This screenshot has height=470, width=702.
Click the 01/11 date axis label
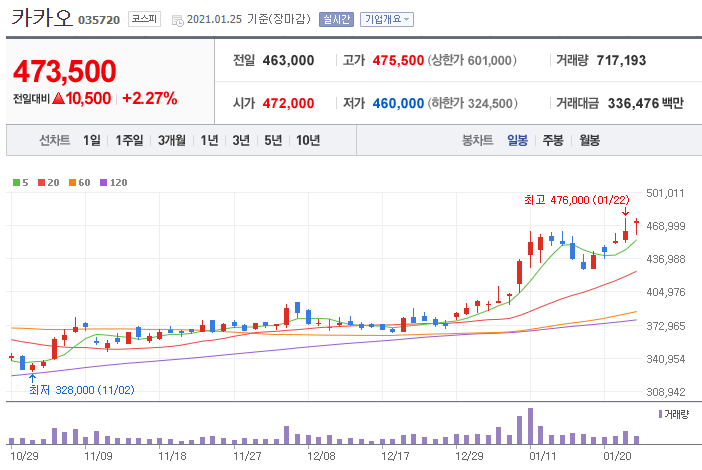coord(543,456)
